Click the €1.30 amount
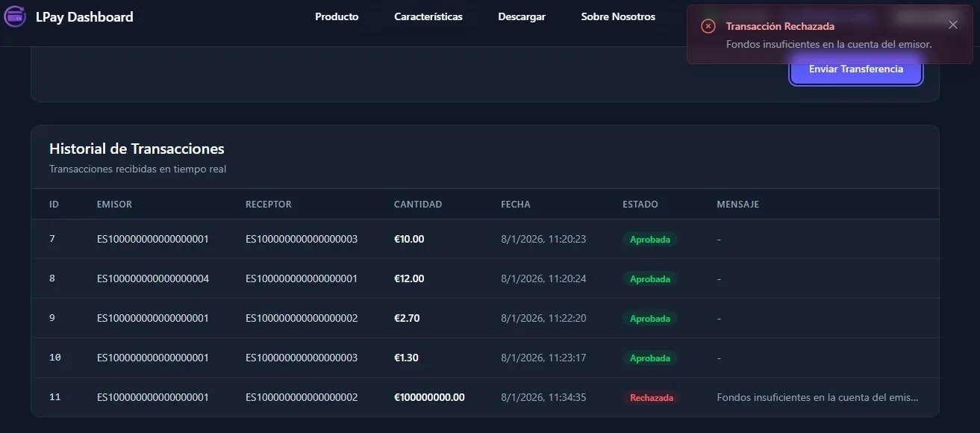980x433 pixels. coord(406,358)
